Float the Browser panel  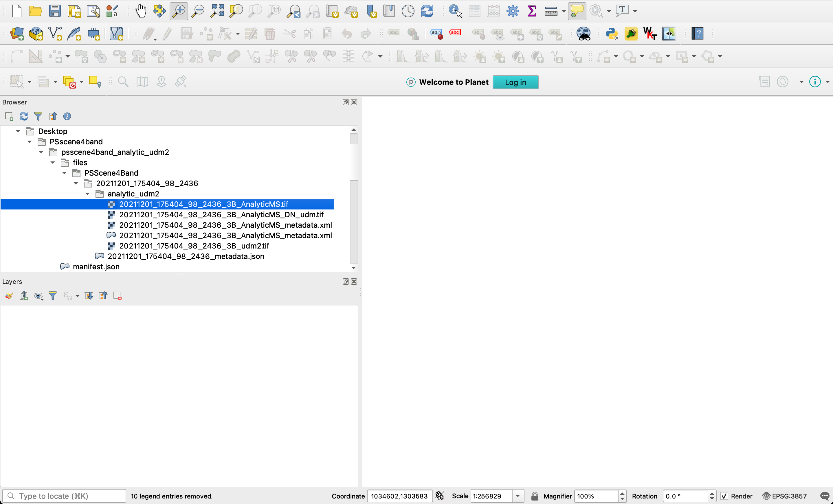tap(346, 102)
